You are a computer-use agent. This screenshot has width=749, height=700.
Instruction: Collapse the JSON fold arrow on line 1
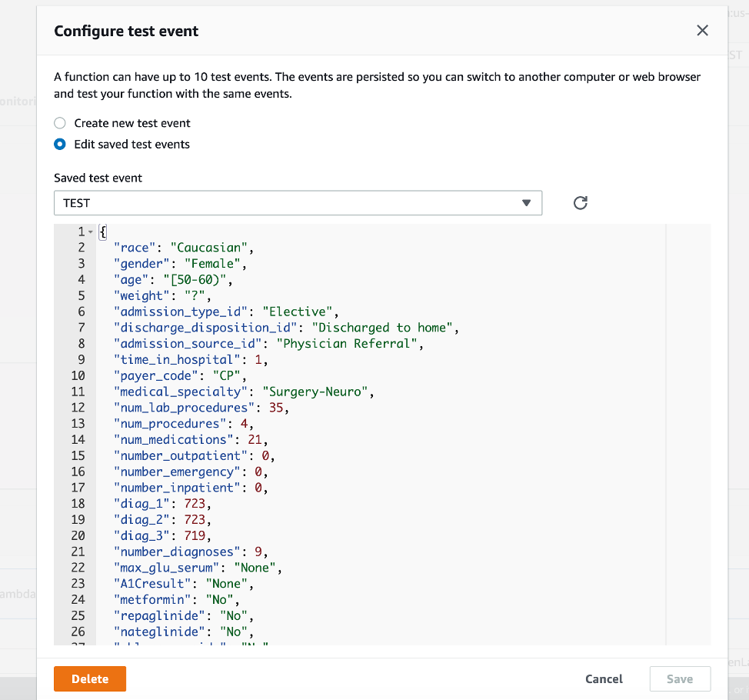click(91, 232)
